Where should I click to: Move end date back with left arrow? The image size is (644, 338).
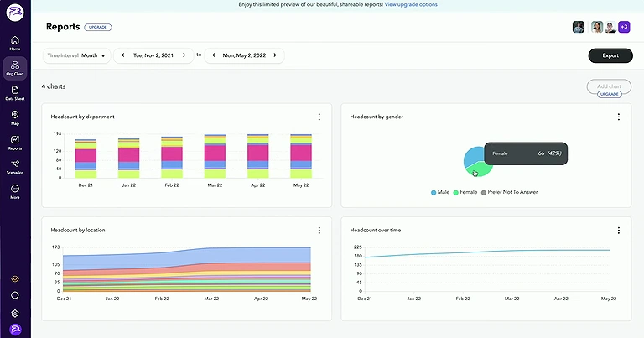click(215, 55)
